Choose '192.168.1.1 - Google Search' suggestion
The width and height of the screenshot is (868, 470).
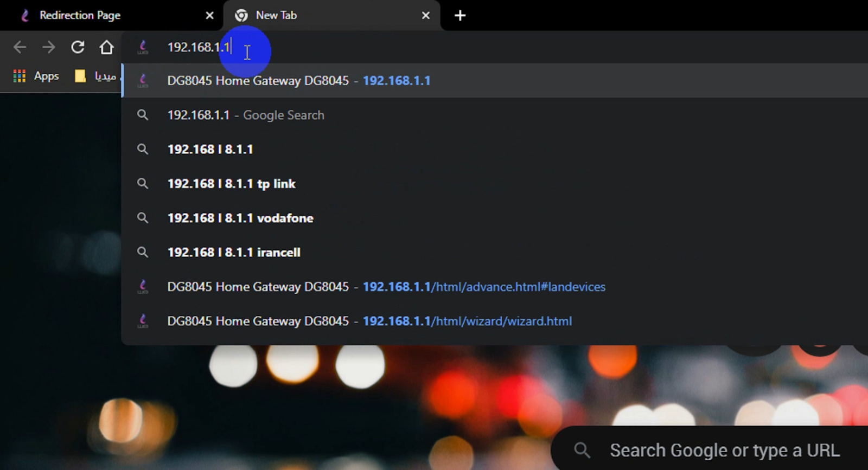coord(495,115)
